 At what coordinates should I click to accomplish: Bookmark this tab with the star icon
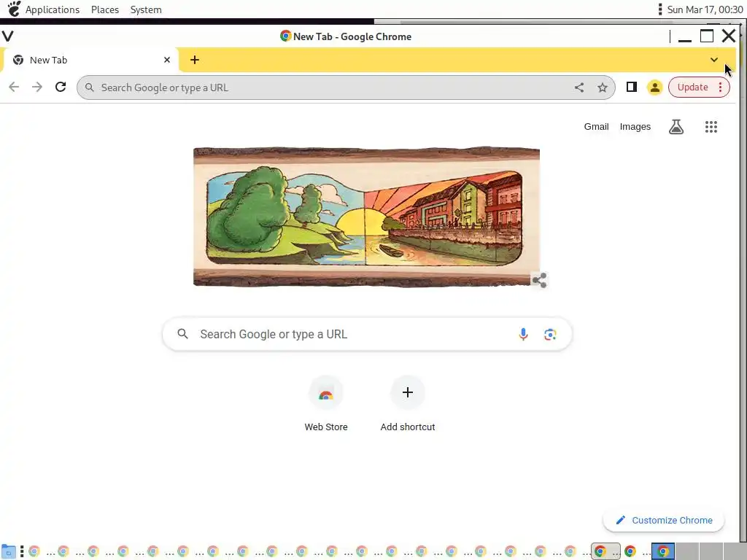pyautogui.click(x=602, y=87)
